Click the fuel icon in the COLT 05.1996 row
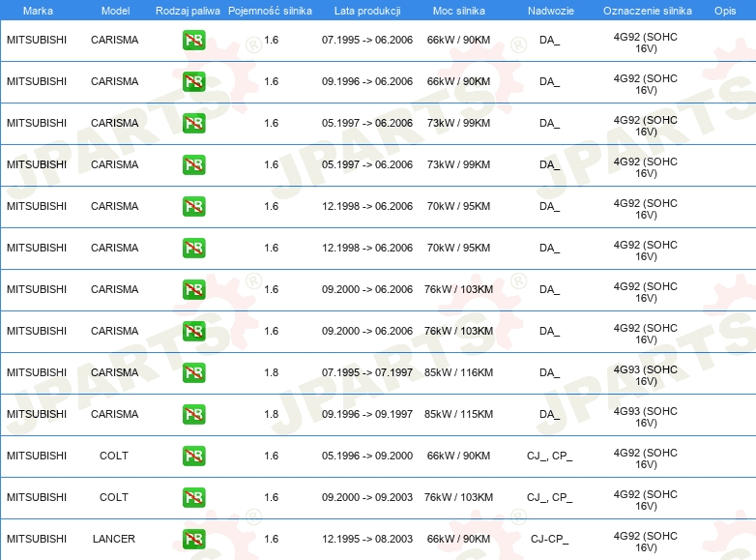This screenshot has width=756, height=560. click(193, 456)
